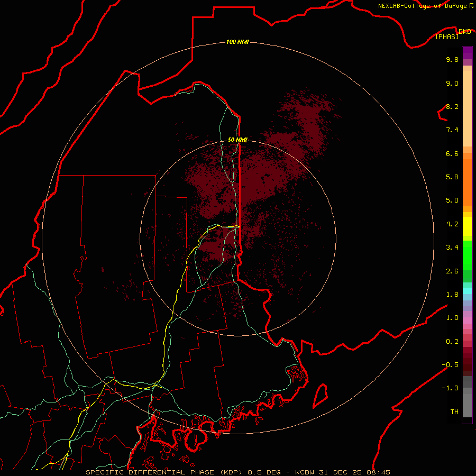
Task: Pick the orange block in color bar
Action: pyautogui.click(x=467, y=183)
